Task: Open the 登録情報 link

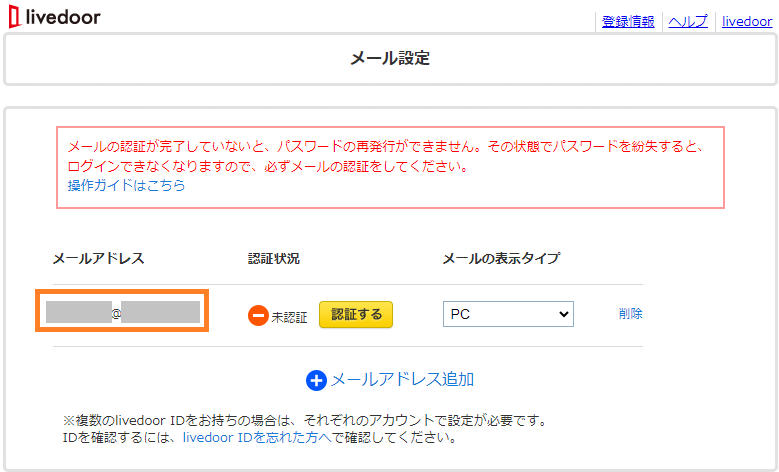Action: tap(628, 21)
